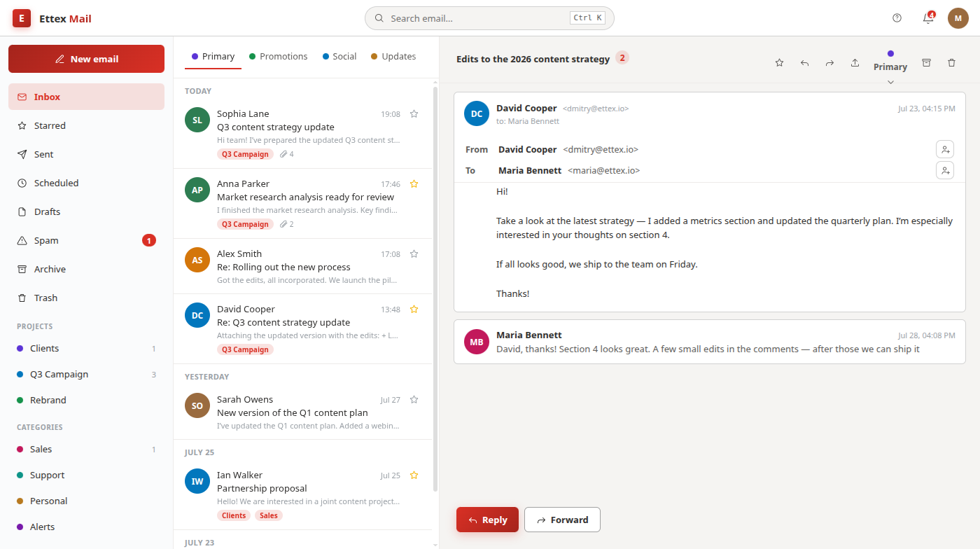Viewport: 980px width, 549px height.
Task: Star the open email thread
Action: 779,63
